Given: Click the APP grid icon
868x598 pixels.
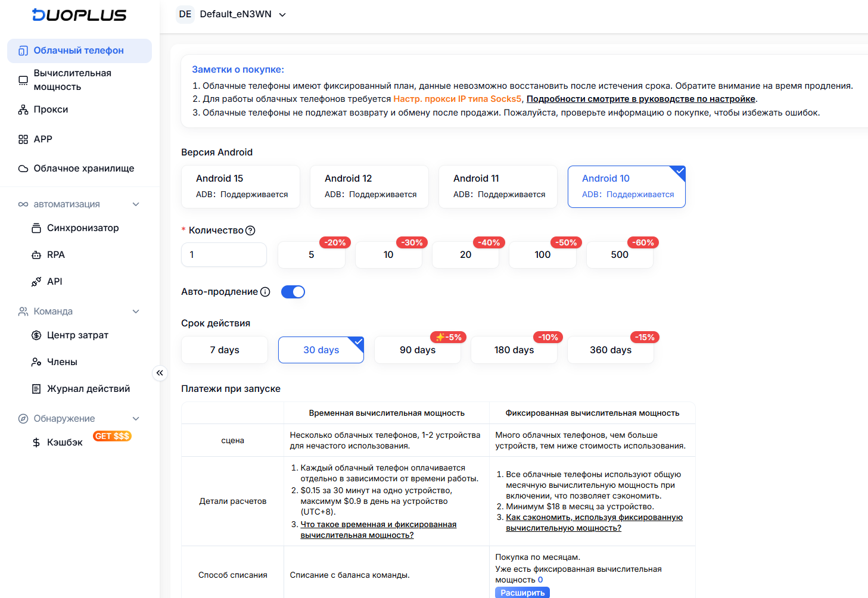Looking at the screenshot, I should pyautogui.click(x=23, y=139).
